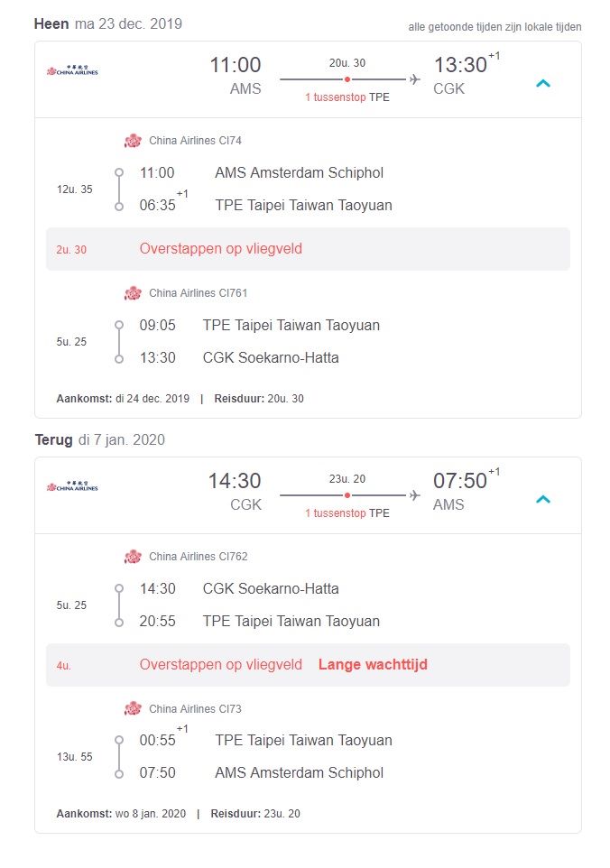Click the flower icon beside CI762

pyautogui.click(x=133, y=557)
